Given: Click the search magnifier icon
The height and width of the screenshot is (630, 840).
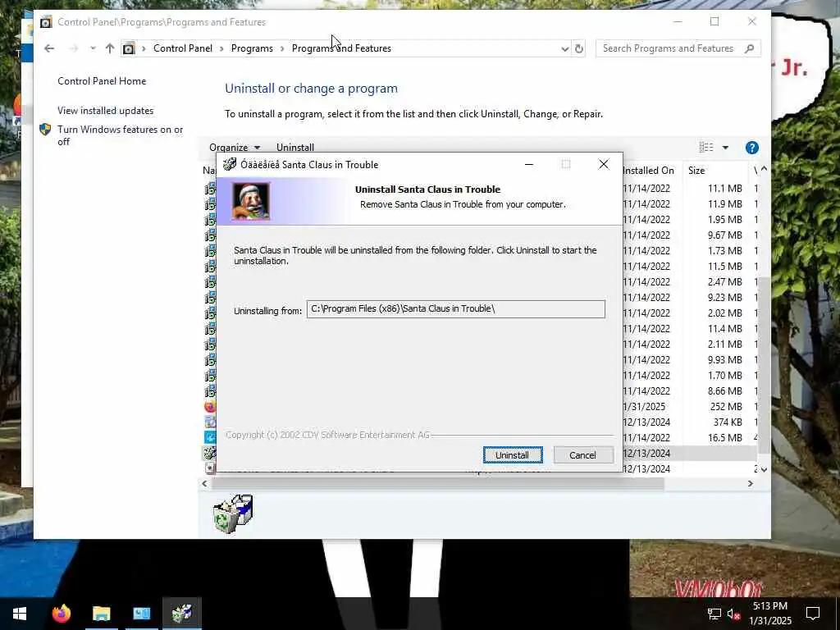Looking at the screenshot, I should [x=750, y=48].
